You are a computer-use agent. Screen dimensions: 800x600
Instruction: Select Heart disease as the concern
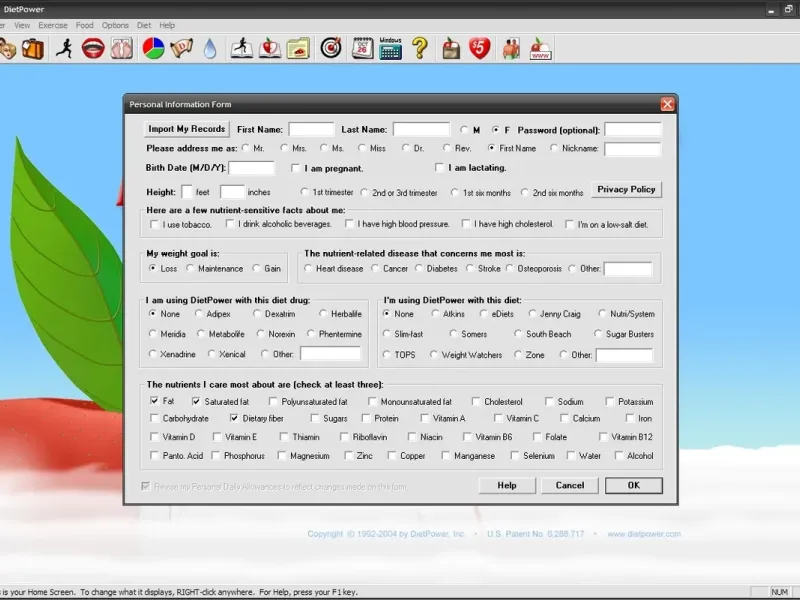click(308, 268)
